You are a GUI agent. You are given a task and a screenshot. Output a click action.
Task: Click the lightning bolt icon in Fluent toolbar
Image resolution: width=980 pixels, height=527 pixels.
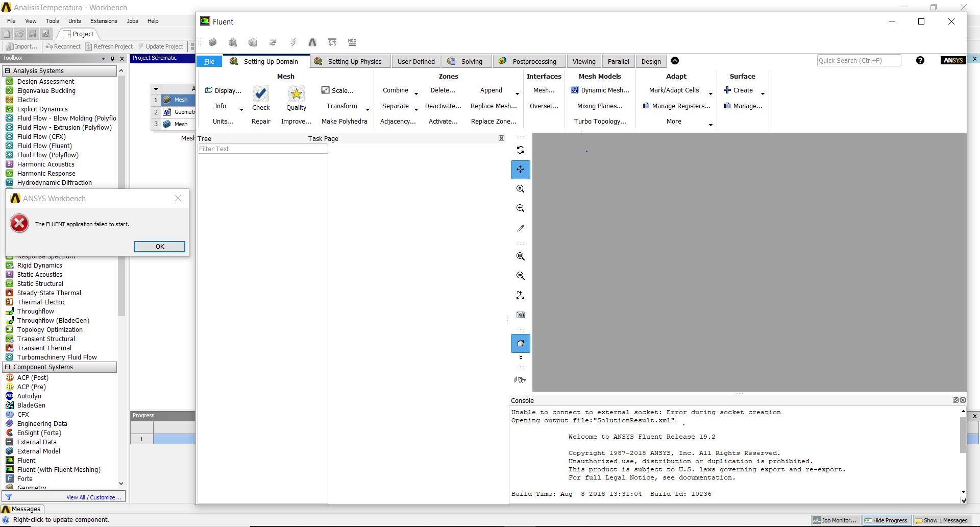292,42
